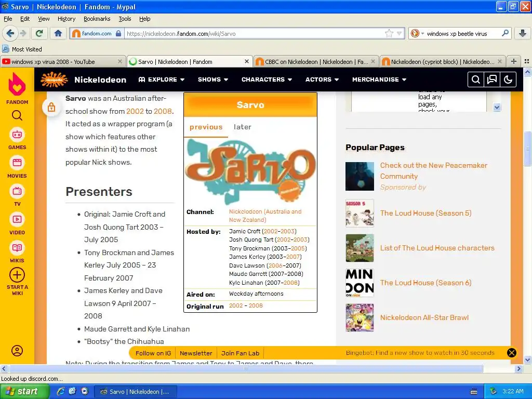Click the sidebar search magnifier icon
The width and height of the screenshot is (532, 399).
pos(17,116)
